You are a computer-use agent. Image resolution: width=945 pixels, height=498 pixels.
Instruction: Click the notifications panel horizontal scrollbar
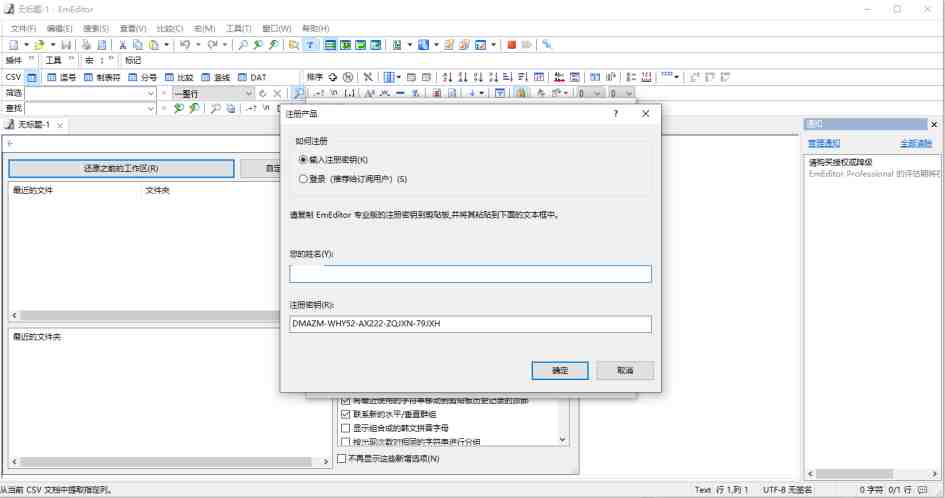coord(872,474)
